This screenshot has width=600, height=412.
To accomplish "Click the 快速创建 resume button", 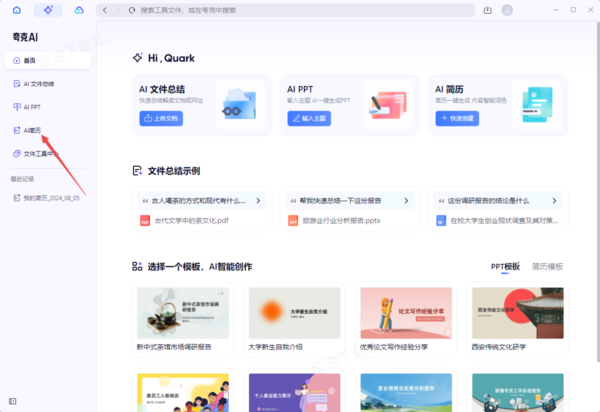I will click(457, 119).
